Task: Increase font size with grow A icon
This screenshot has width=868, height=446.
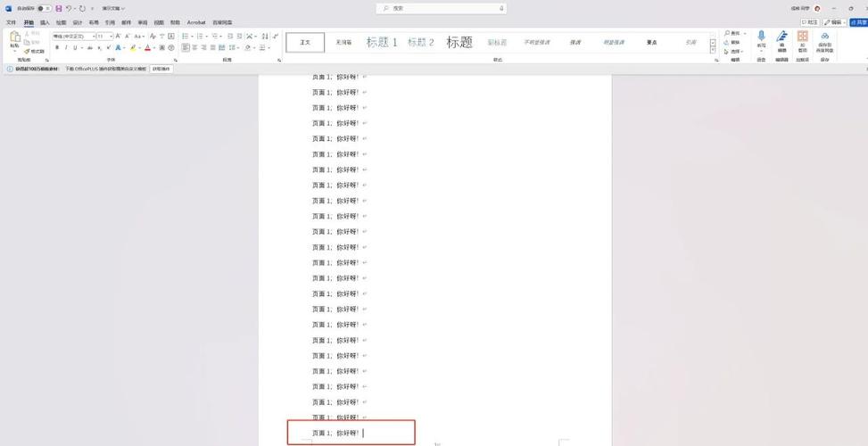Action: point(118,36)
